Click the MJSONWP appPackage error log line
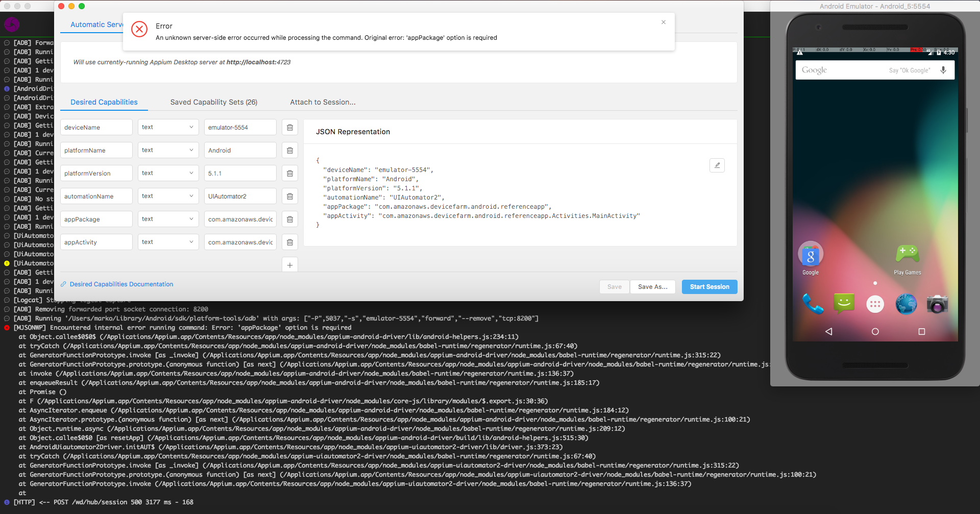The width and height of the screenshot is (980, 514). click(182, 328)
